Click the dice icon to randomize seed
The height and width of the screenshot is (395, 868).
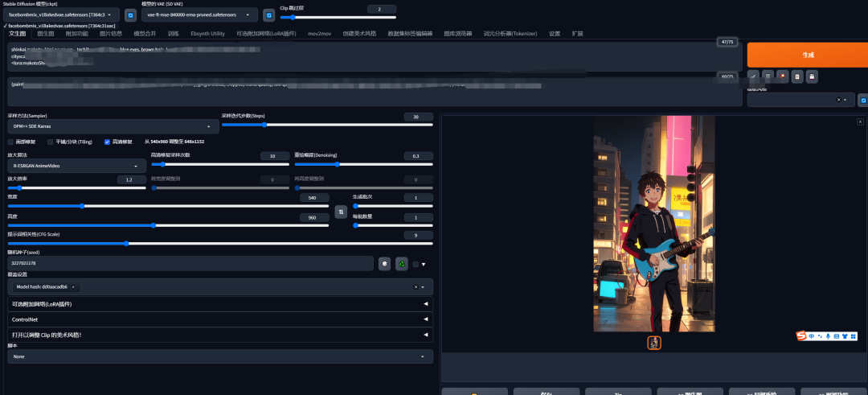point(384,264)
